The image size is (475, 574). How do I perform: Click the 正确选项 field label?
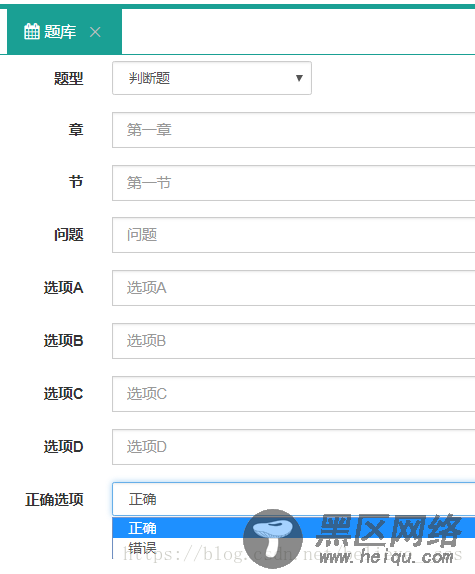click(x=54, y=499)
